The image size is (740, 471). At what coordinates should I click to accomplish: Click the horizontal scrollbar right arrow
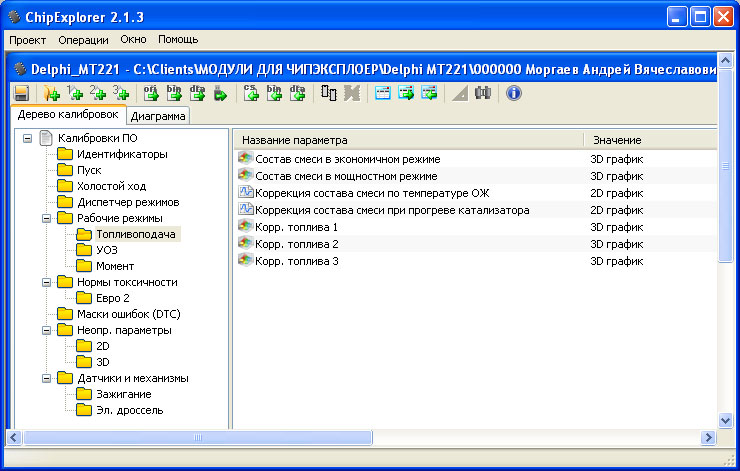tap(708, 437)
